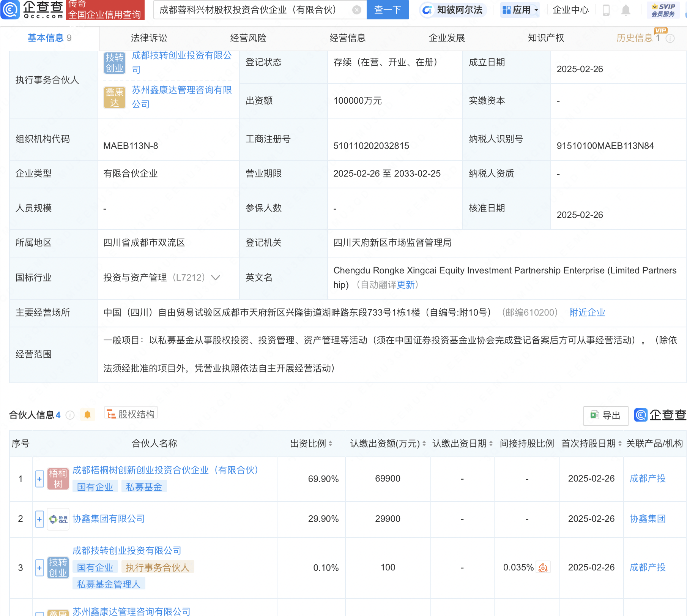Screen dimensions: 687x616
Task: Click 更新 in auto-translation note
Action: [x=406, y=285]
